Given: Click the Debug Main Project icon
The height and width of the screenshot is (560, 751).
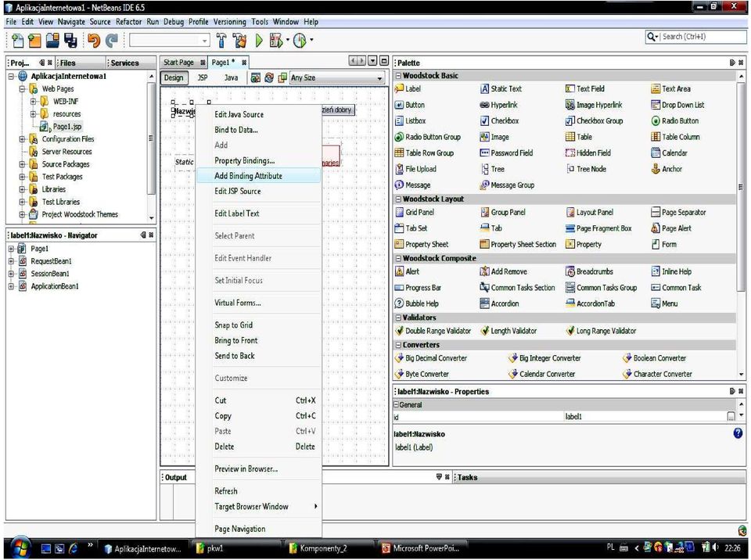Looking at the screenshot, I should tap(276, 41).
